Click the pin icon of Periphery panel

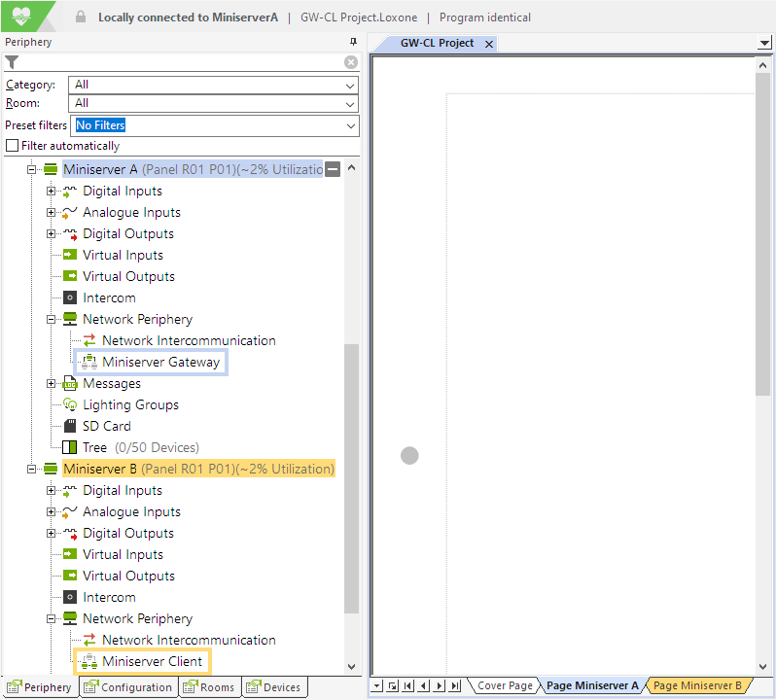[x=353, y=42]
